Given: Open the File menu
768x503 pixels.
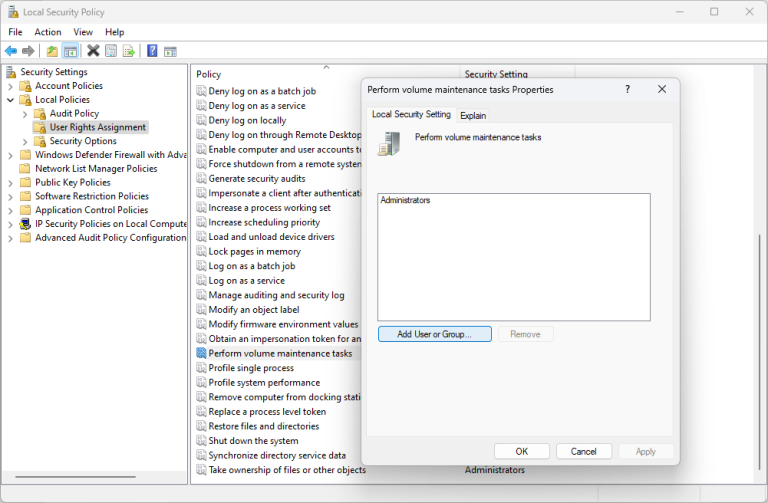Looking at the screenshot, I should [x=15, y=32].
